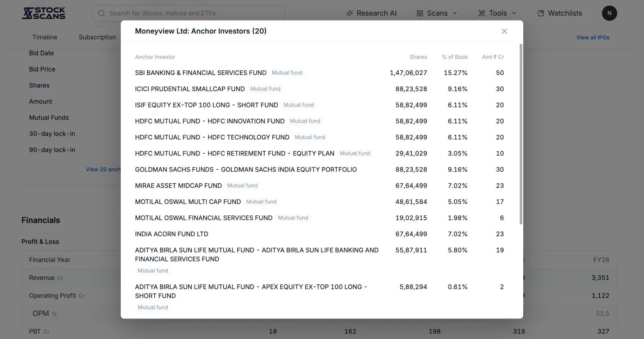Click the 5.80% book percentage
Viewport: 644px width, 339px height.
(458, 250)
